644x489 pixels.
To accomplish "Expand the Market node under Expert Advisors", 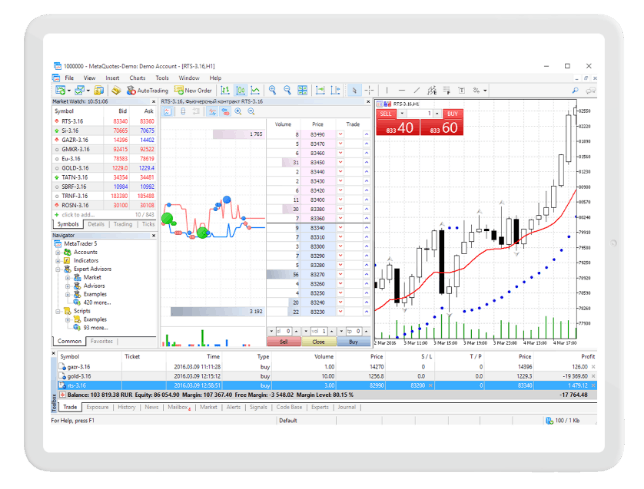I will click(x=68, y=278).
